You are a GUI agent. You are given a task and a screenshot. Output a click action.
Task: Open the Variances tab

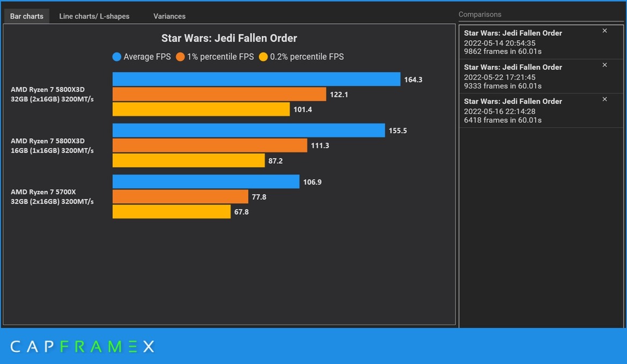(169, 17)
